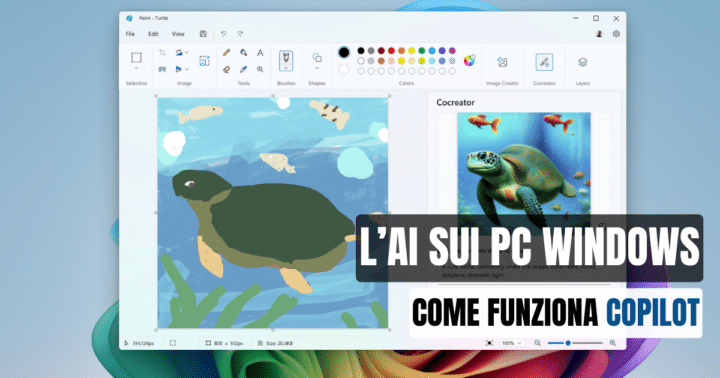This screenshot has height=378, width=720.
Task: Open the user account icon
Action: [x=599, y=34]
